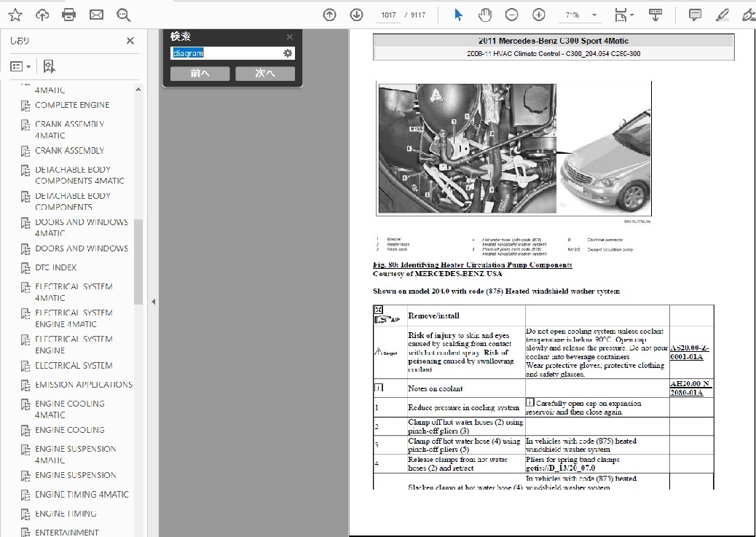Select the highlighter pen tool
The image size is (756, 537).
tap(722, 15)
